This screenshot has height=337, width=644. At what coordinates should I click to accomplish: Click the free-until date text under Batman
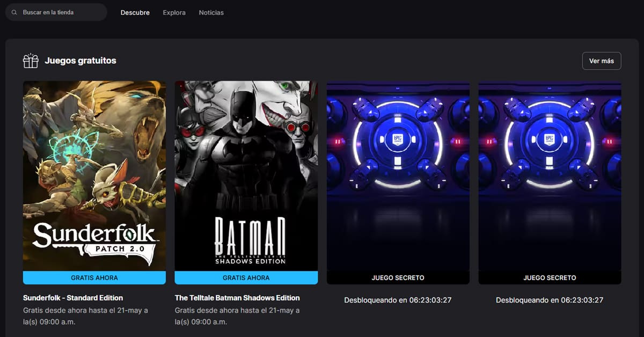(x=237, y=316)
